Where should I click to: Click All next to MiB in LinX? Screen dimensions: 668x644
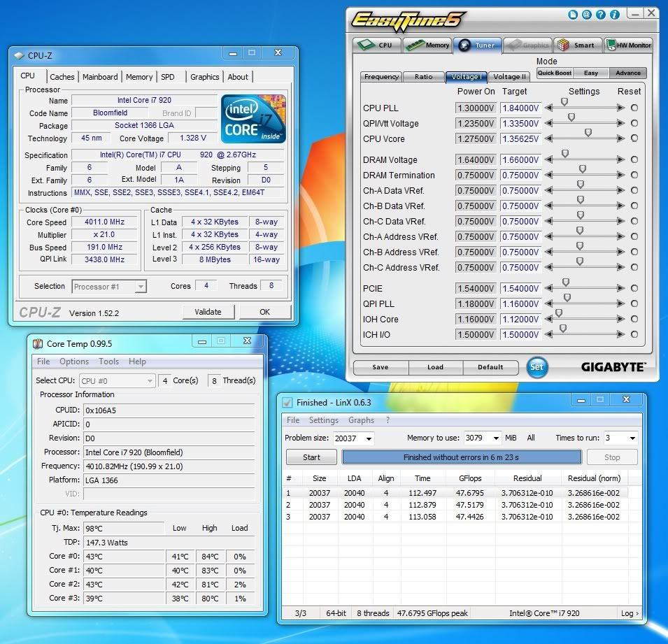coord(531,438)
